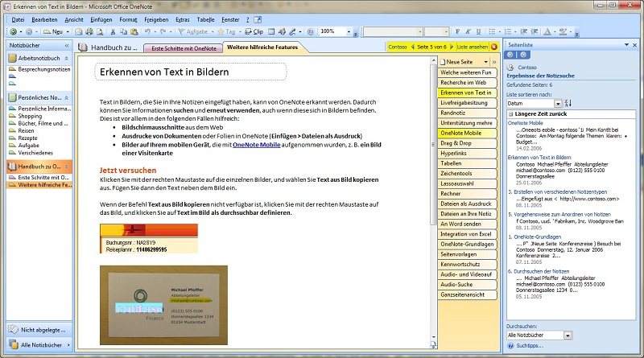This screenshot has width=644, height=358.
Task: Open the Datei menu
Action: tap(18, 19)
